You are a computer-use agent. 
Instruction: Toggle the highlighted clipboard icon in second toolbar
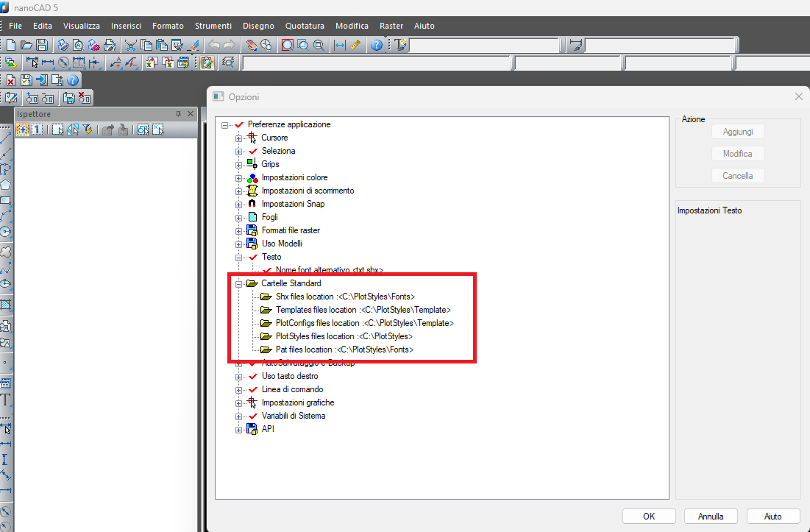point(207,63)
